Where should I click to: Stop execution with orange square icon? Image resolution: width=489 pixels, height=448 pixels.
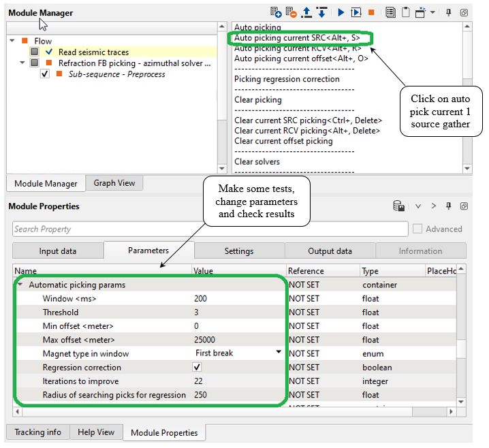click(x=371, y=12)
